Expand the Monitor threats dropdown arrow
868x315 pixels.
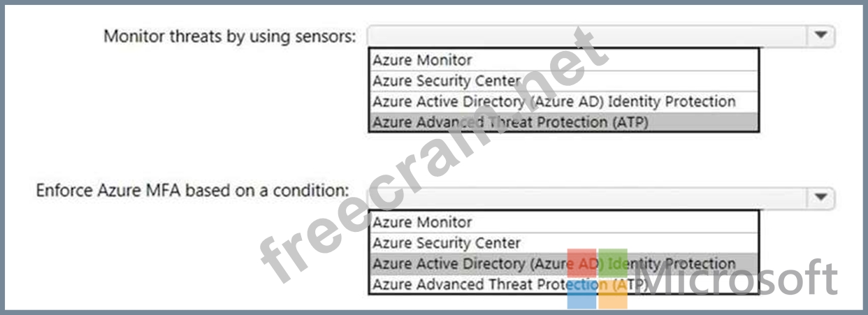(x=821, y=35)
